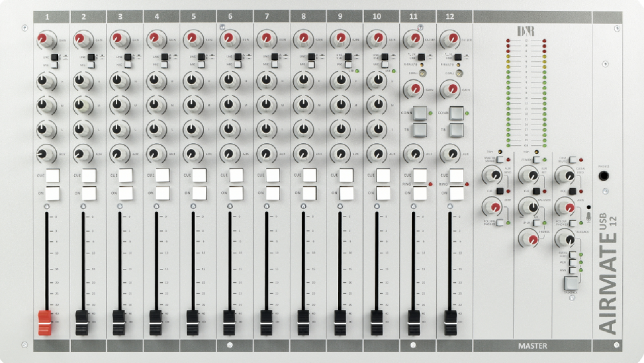Activate the CUE button on channel 8
This screenshot has width=644, height=363.
310,175
